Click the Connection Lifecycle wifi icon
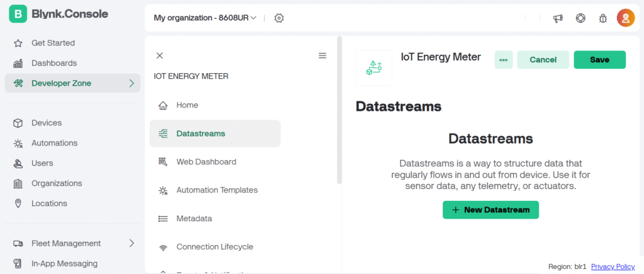 coord(163,248)
